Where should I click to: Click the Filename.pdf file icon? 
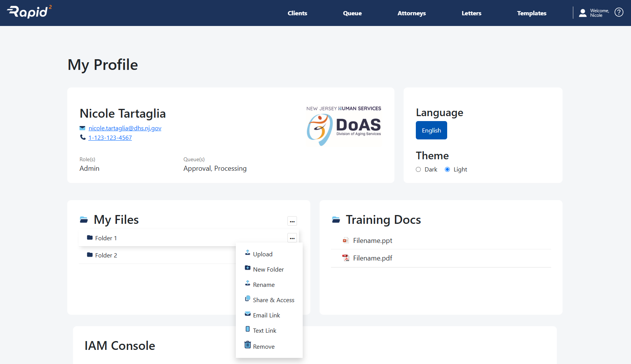point(346,258)
